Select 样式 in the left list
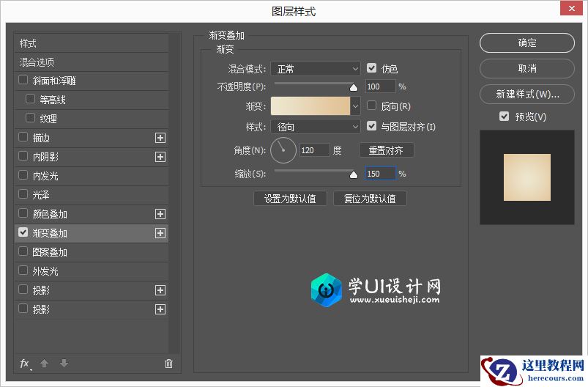The image size is (588, 387). tap(91, 43)
